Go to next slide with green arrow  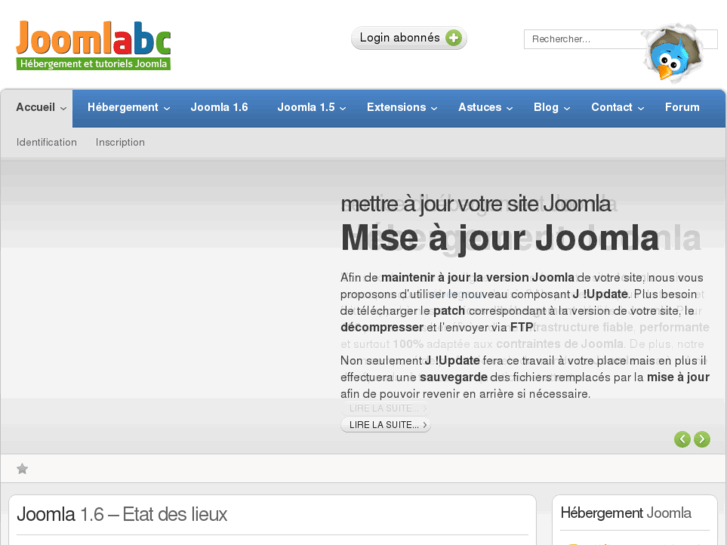701,439
